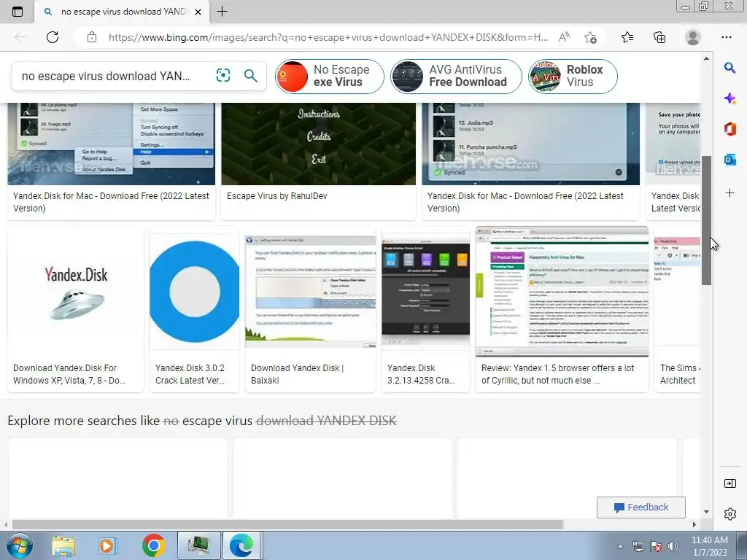Click 'The Sims Architect' result caption
The height and width of the screenshot is (560, 747).
(x=680, y=374)
